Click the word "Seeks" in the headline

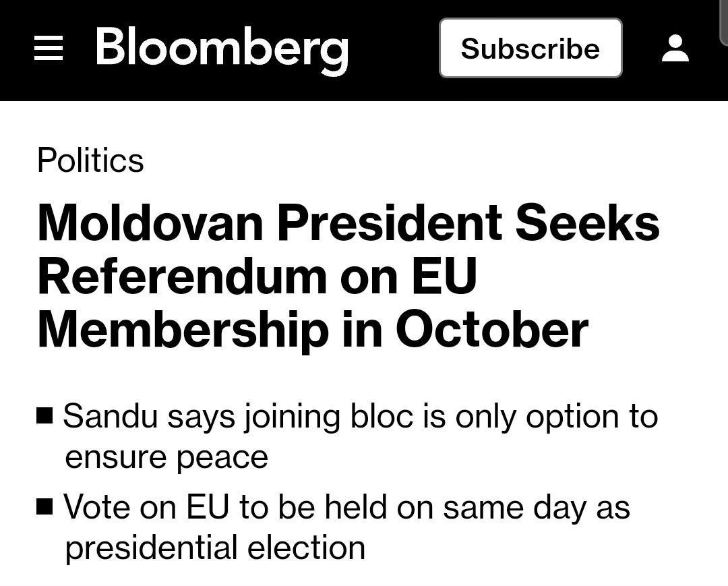point(587,223)
